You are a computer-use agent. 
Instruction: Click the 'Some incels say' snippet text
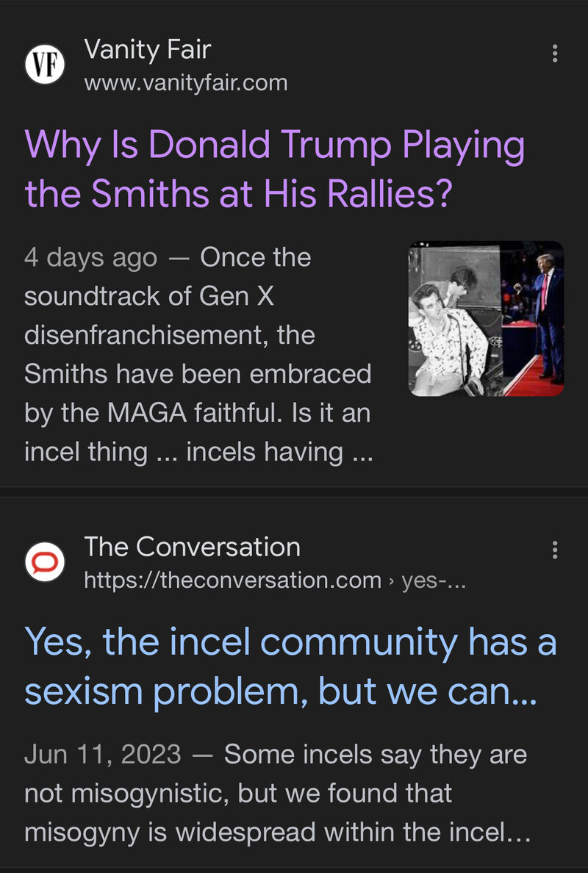(x=375, y=755)
